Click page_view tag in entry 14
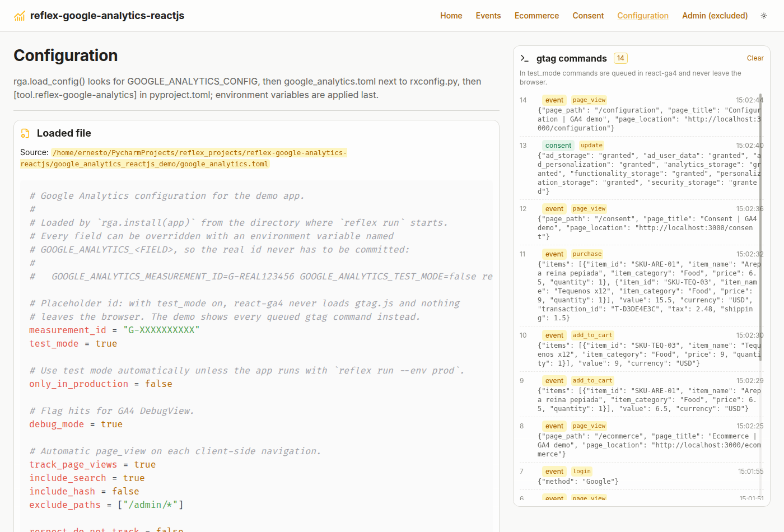Image resolution: width=784 pixels, height=532 pixels. [589, 100]
